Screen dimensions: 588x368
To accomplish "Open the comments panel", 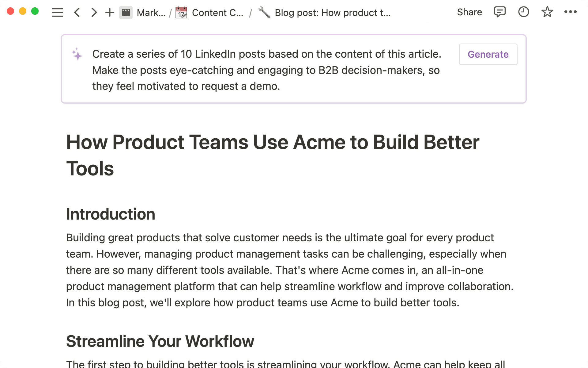I will (499, 12).
